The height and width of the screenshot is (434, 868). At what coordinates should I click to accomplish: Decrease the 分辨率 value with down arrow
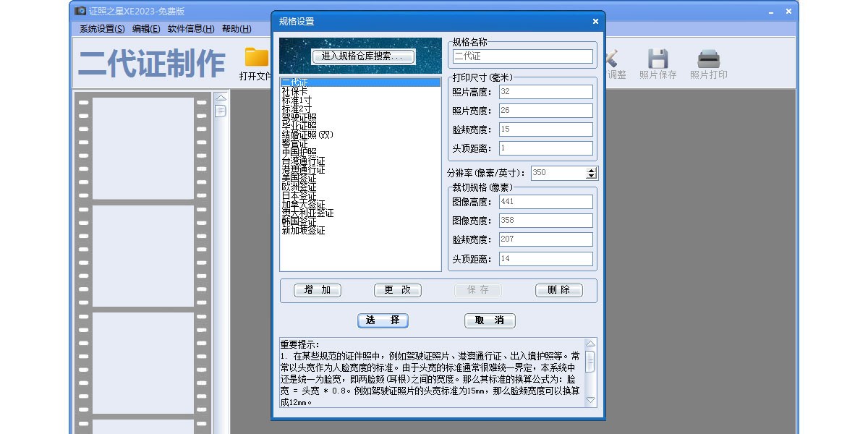coord(591,176)
